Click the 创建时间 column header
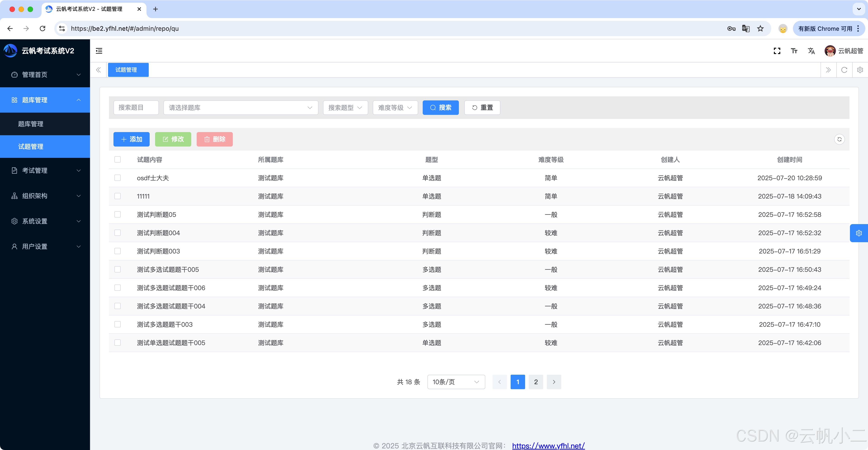 click(790, 159)
